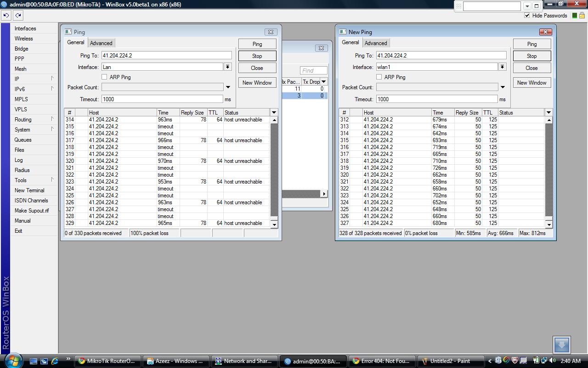Click Ping To address field in Ping window
588x368 pixels.
pyautogui.click(x=166, y=55)
